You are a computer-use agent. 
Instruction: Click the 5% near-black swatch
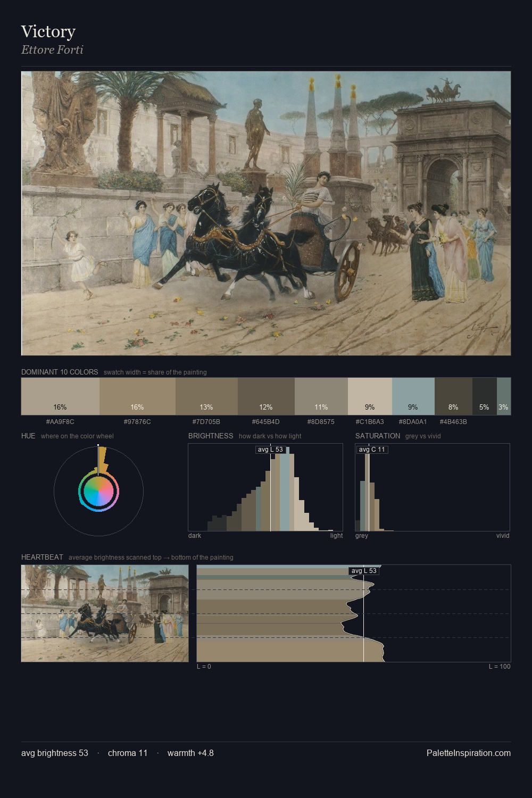[485, 396]
